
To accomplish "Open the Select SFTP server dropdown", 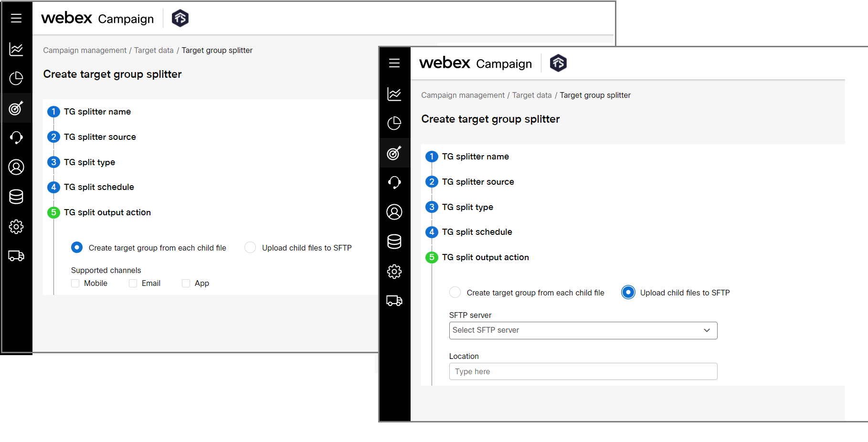I will coord(583,330).
